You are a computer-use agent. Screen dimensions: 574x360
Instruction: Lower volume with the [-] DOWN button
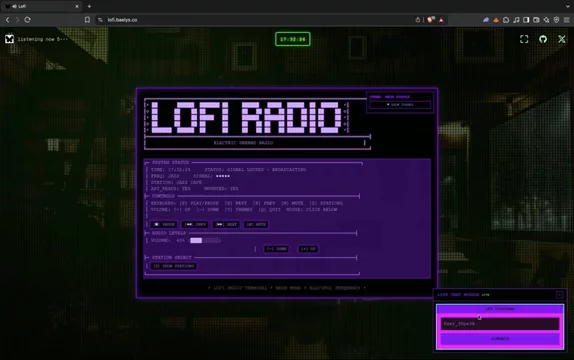(x=276, y=249)
